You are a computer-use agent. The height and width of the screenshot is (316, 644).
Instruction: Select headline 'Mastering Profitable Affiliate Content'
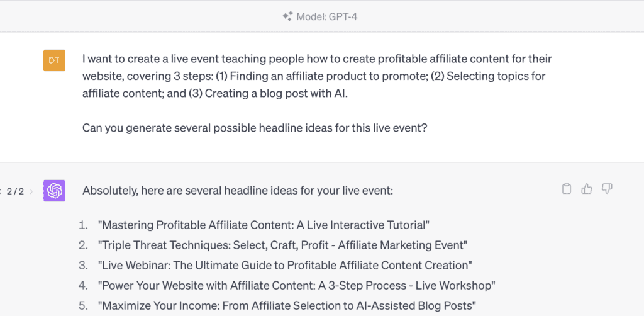264,225
